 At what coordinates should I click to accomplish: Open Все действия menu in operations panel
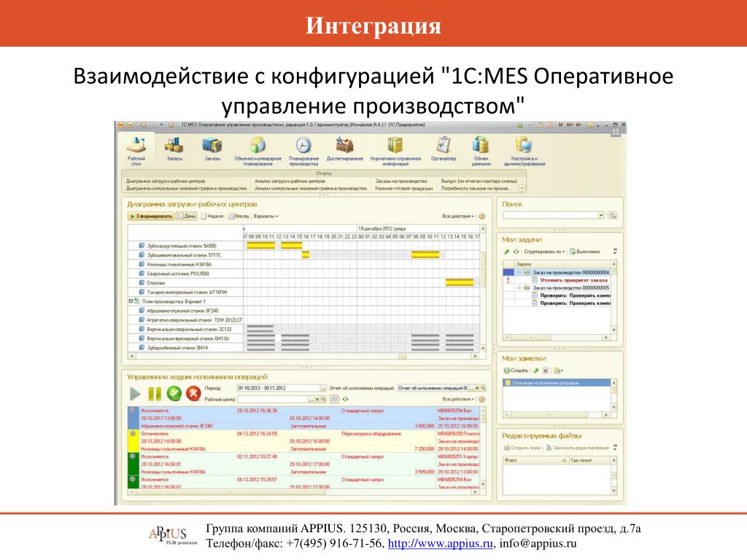click(458, 400)
